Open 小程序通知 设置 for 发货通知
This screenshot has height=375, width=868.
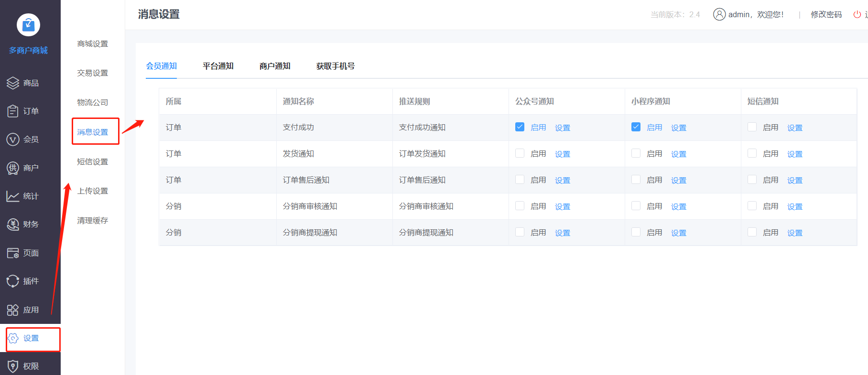coord(679,154)
